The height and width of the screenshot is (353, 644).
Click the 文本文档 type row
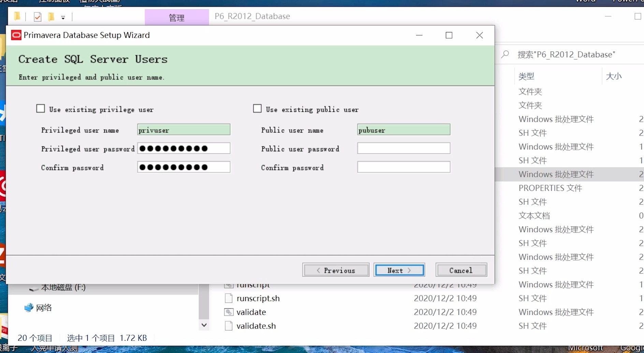pos(534,216)
